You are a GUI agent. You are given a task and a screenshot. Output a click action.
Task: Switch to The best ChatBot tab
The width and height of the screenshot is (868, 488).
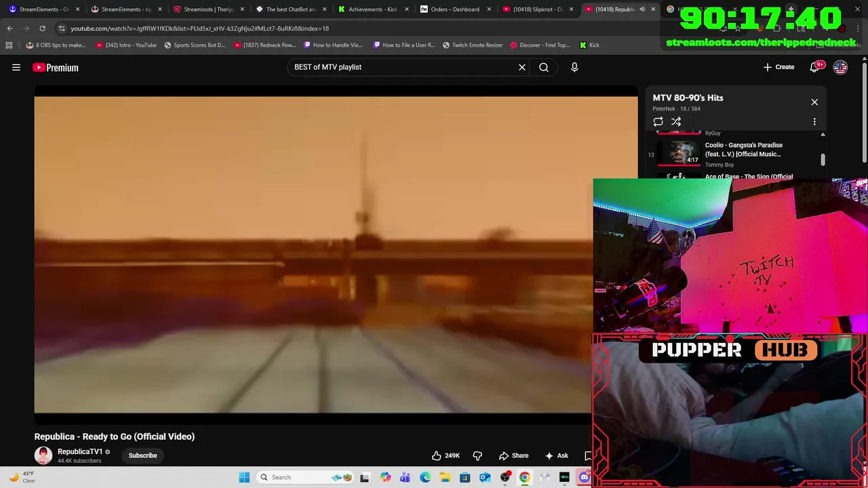(291, 9)
